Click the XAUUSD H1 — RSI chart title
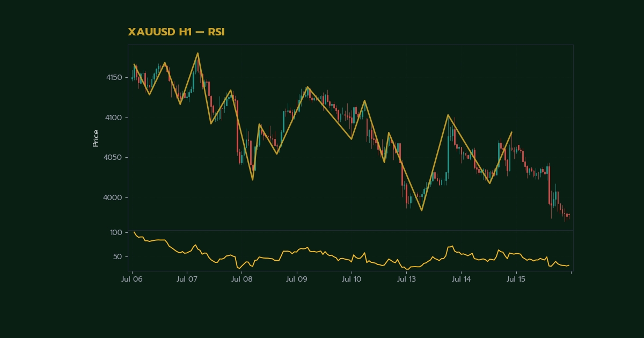This screenshot has width=644, height=338. pyautogui.click(x=176, y=32)
